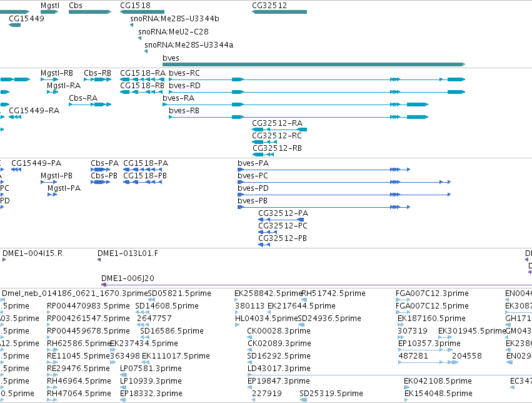Select transcript bves-RA
Screen dimensions: 532x403
coord(296,105)
